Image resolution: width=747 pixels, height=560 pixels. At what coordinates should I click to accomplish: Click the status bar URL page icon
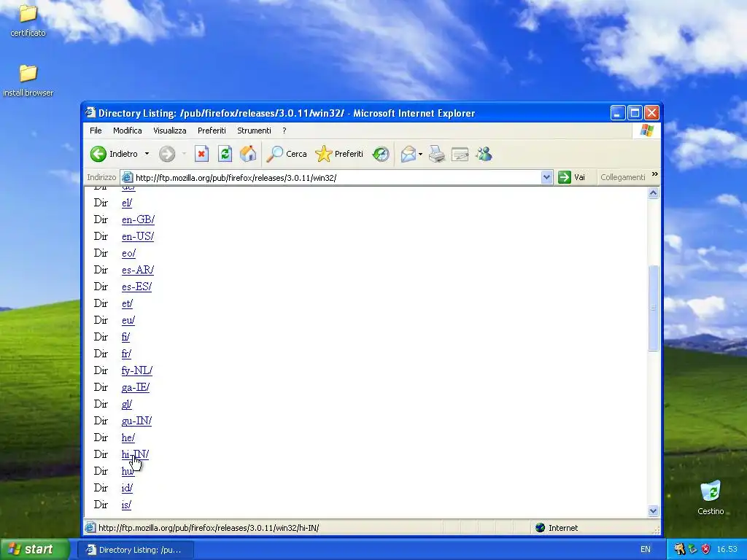click(x=90, y=528)
